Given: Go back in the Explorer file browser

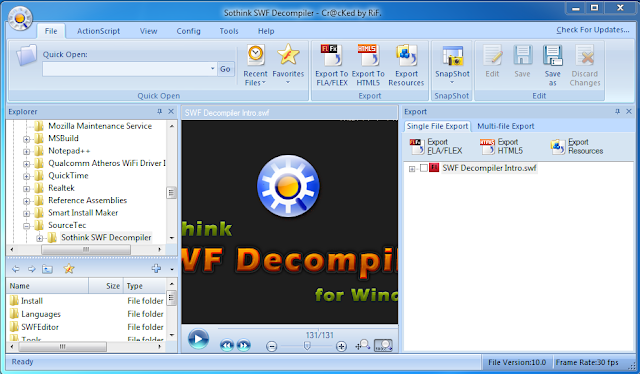Looking at the screenshot, I should pyautogui.click(x=16, y=269).
